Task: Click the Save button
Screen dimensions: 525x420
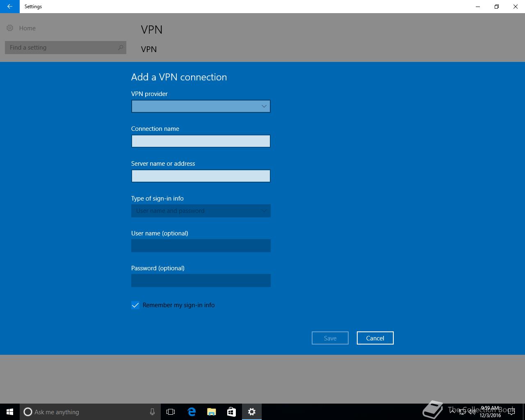Action: (330, 338)
